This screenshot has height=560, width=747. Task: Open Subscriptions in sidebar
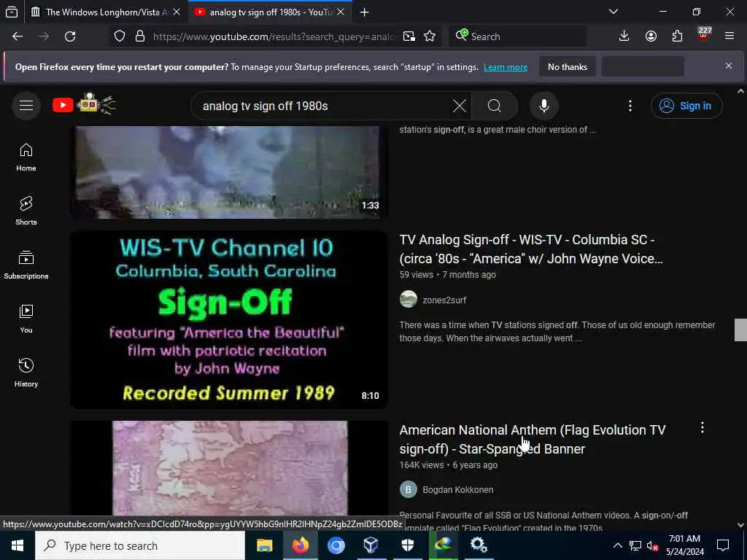tap(26, 265)
